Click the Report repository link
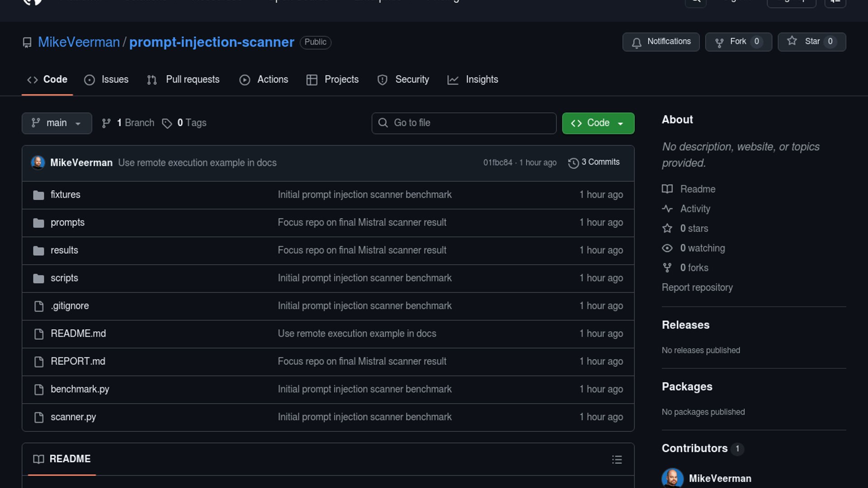This screenshot has height=488, width=868. pos(697,287)
